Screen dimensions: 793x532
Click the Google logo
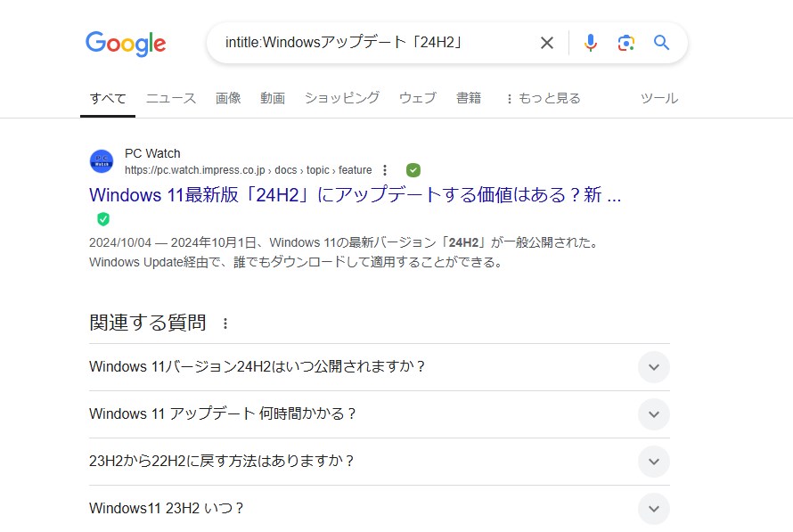pyautogui.click(x=126, y=44)
